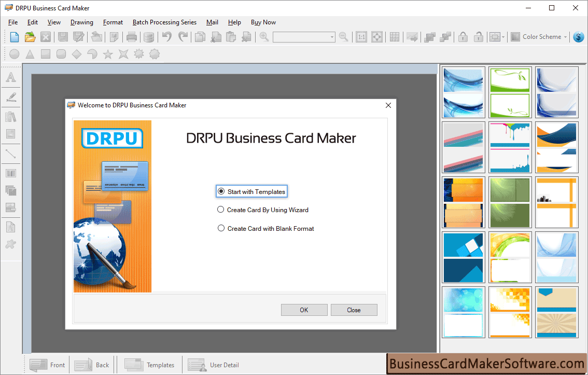
Task: Click the Save floppy disk icon
Action: click(x=63, y=37)
